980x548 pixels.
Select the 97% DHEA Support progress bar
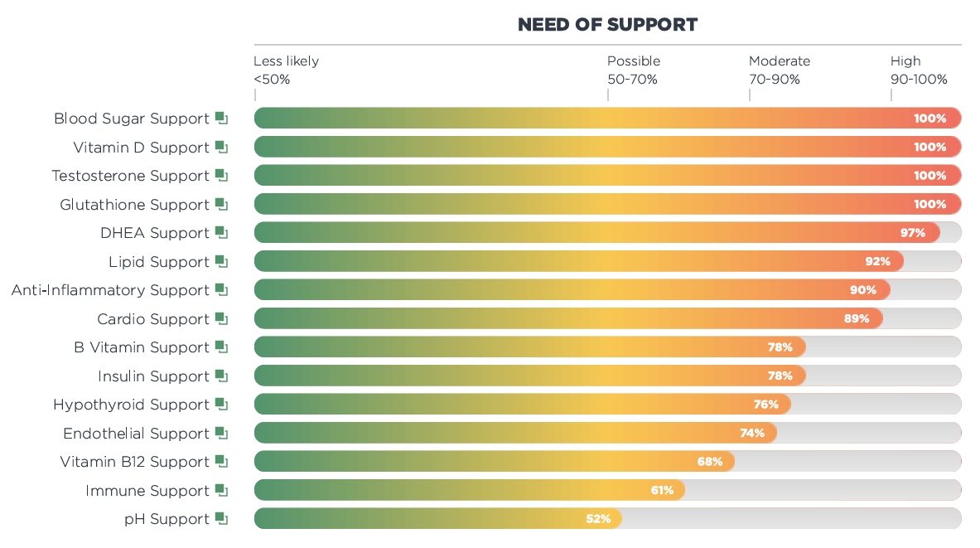(596, 232)
